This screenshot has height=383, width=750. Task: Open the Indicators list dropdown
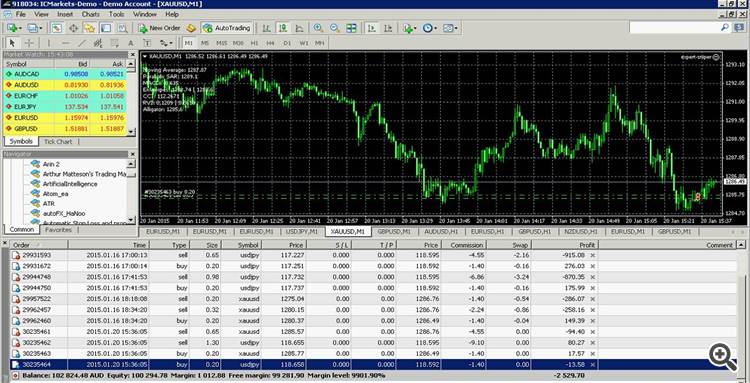pos(409,28)
